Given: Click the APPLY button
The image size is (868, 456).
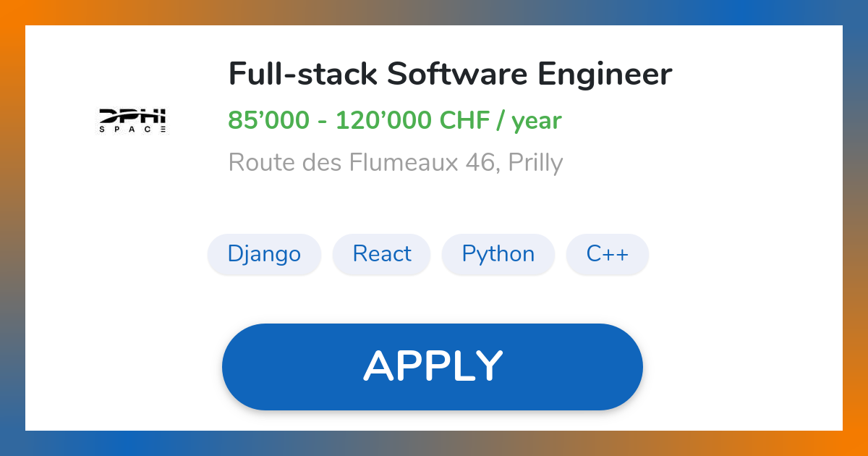Looking at the screenshot, I should tap(433, 366).
